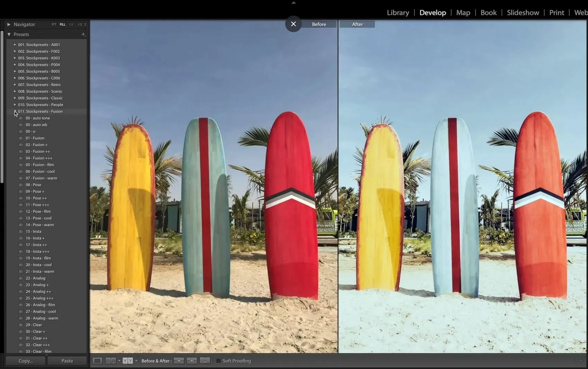Image resolution: width=588 pixels, height=369 pixels.
Task: Add a new preset with plus icon
Action: click(x=83, y=34)
